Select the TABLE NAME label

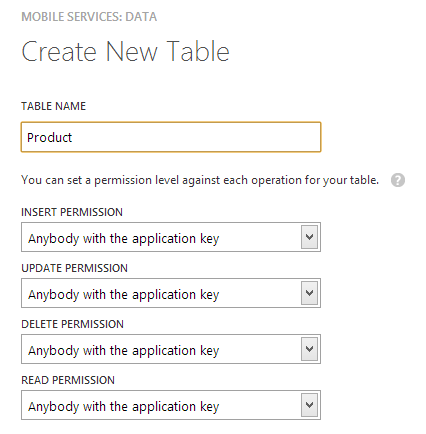[x=53, y=106]
